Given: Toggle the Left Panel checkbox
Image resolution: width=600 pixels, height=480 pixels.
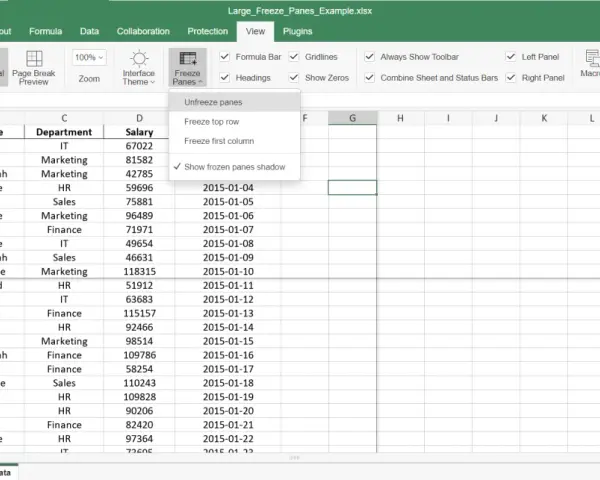Looking at the screenshot, I should (511, 57).
